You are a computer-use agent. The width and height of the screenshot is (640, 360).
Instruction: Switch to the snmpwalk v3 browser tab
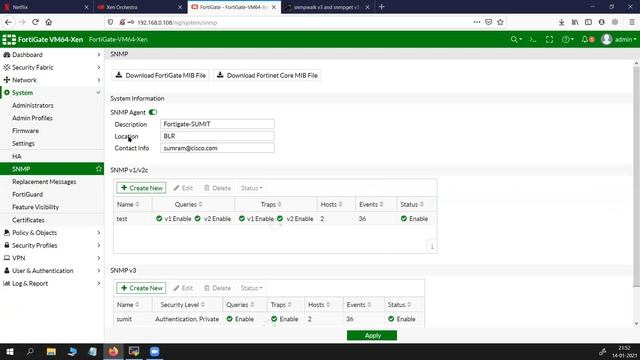pyautogui.click(x=327, y=7)
